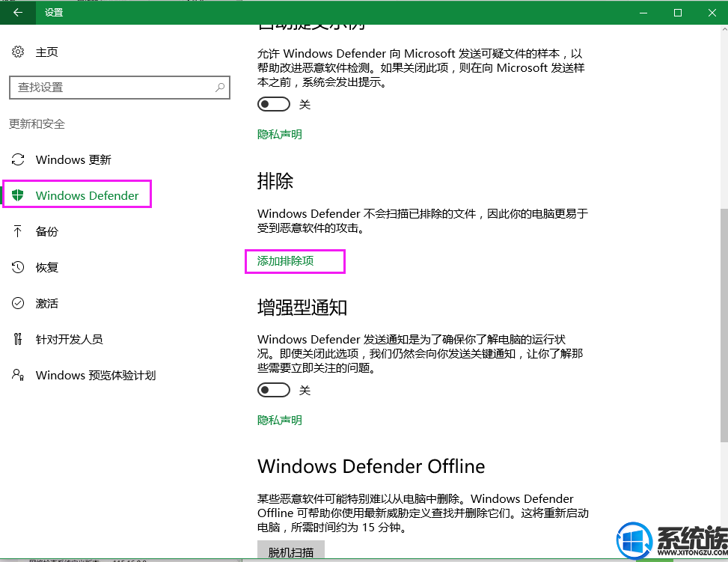Click the scrollbar up arrow
This screenshot has height=562, width=728.
click(x=724, y=29)
